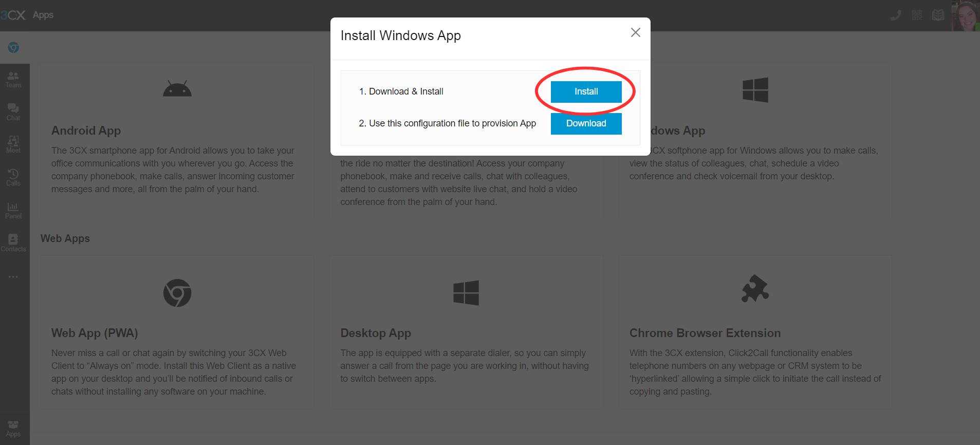Open the user profile avatar
980x445 pixels.
pos(966,15)
